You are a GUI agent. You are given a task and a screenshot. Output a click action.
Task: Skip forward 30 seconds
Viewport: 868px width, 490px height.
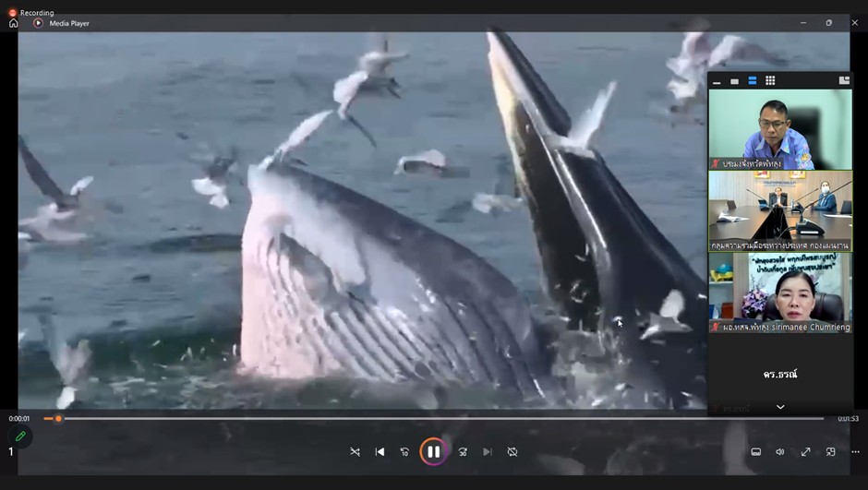tap(463, 452)
